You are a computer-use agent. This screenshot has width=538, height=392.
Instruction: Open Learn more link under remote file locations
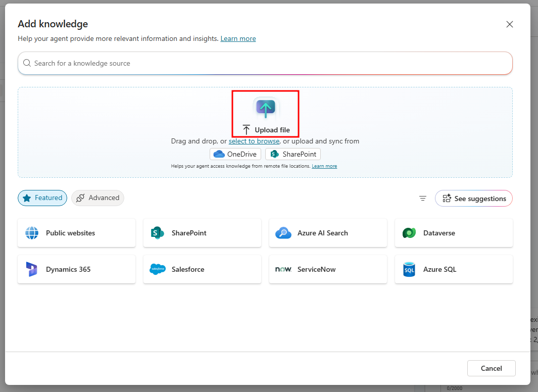[x=324, y=166]
